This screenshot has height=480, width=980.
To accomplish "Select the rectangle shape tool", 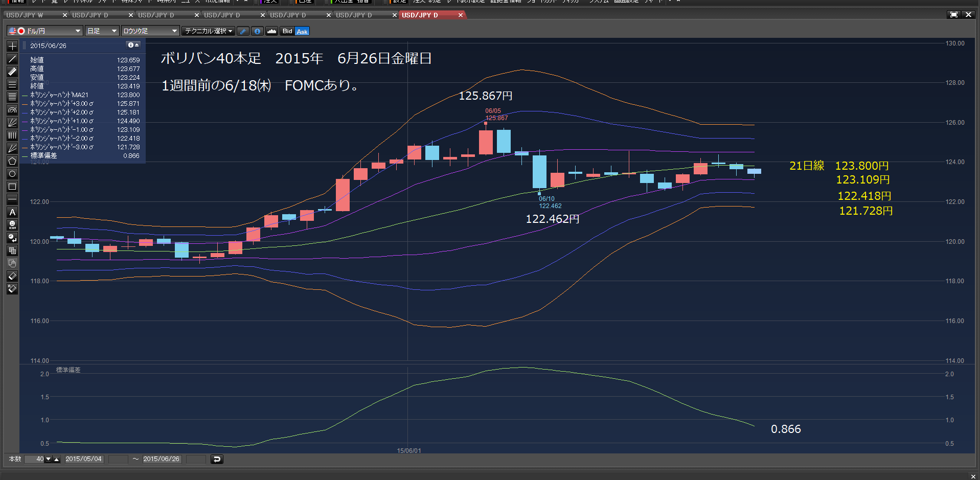I will pyautogui.click(x=12, y=187).
